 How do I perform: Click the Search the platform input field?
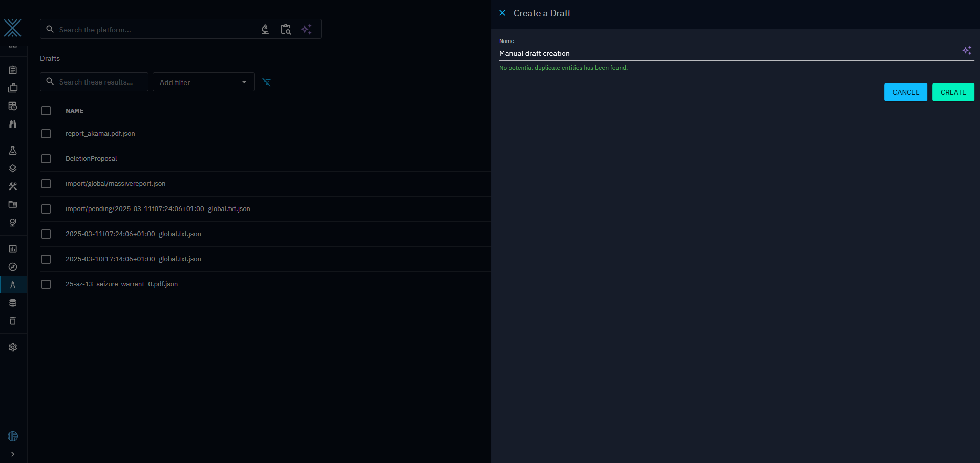pos(154,30)
